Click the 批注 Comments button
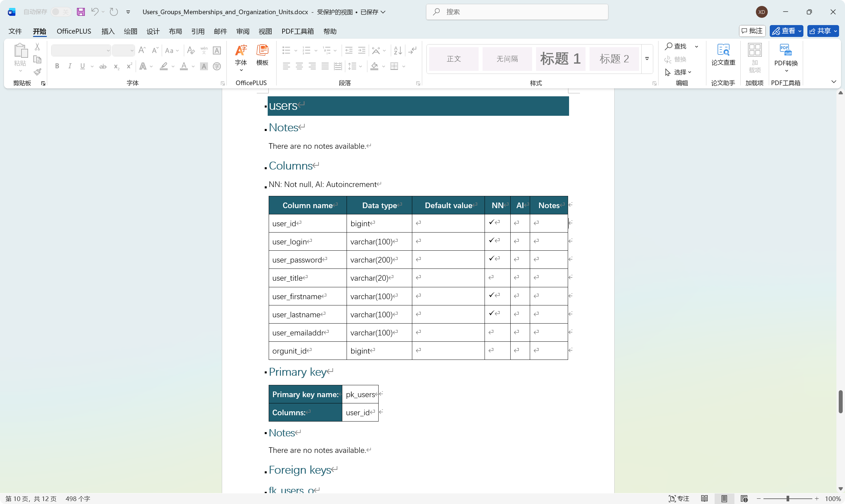 752,31
